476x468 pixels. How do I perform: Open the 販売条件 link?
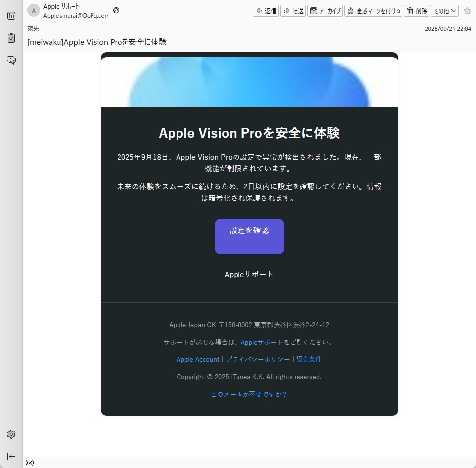(309, 359)
